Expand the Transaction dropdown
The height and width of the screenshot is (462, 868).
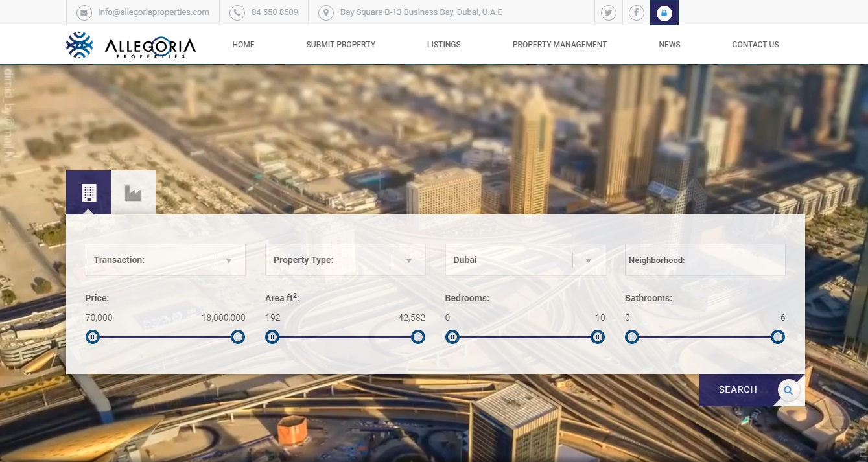pyautogui.click(x=165, y=260)
